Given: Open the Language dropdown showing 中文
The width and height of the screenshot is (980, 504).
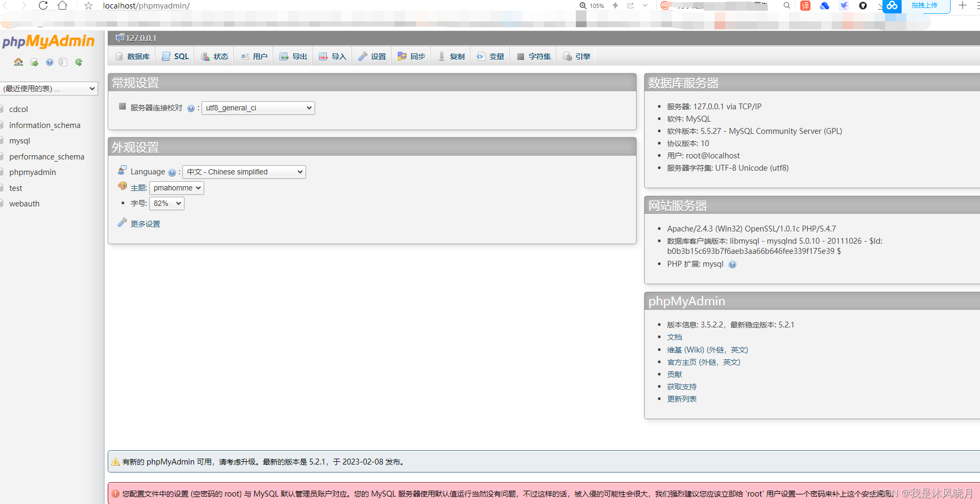Looking at the screenshot, I should [x=244, y=172].
